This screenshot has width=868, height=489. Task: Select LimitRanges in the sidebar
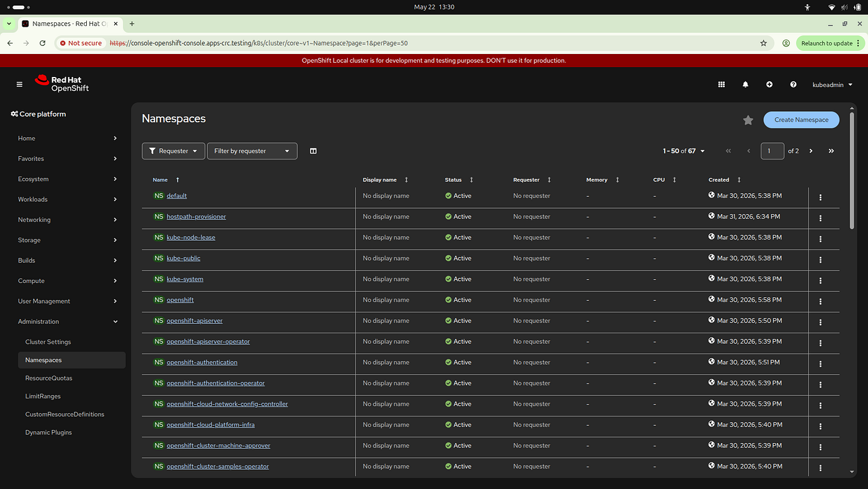tap(43, 396)
